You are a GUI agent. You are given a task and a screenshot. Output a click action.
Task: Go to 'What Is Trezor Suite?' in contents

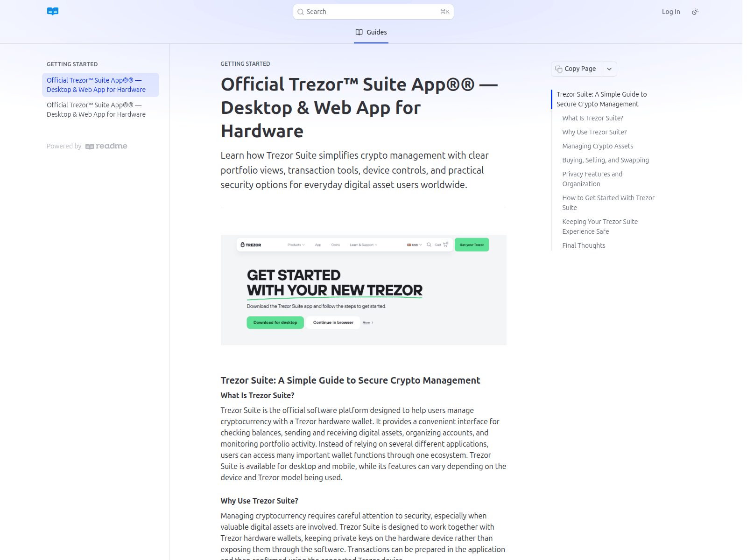tap(592, 118)
